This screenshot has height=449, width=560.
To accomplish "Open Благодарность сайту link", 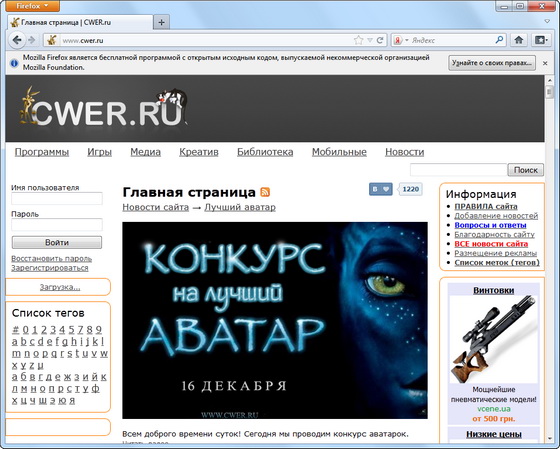I will click(x=494, y=234).
